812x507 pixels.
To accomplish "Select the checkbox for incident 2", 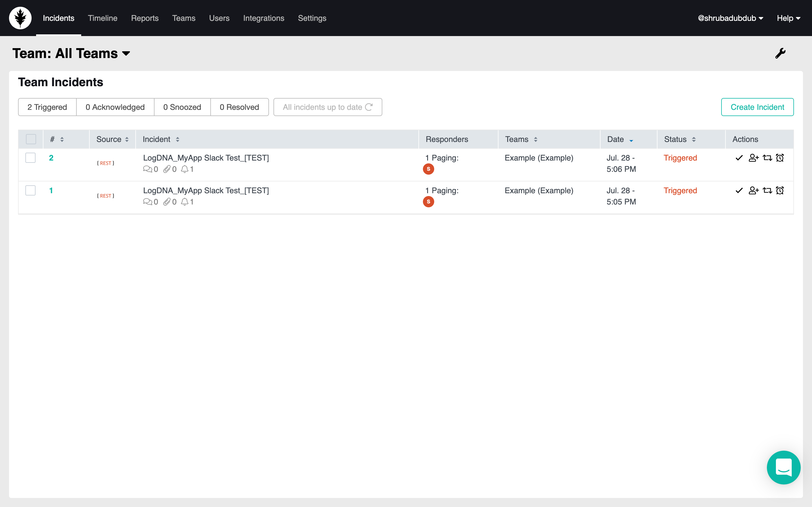I will pos(30,158).
